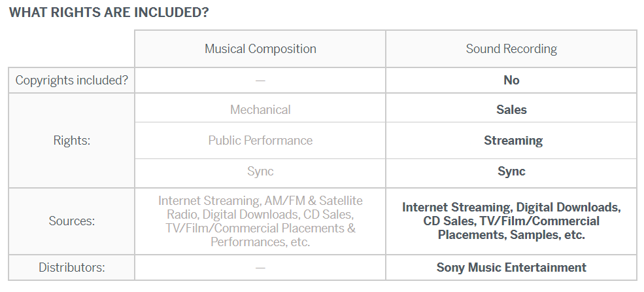Select the Musical Composition column header
Image resolution: width=644 pixels, height=292 pixels.
click(260, 49)
